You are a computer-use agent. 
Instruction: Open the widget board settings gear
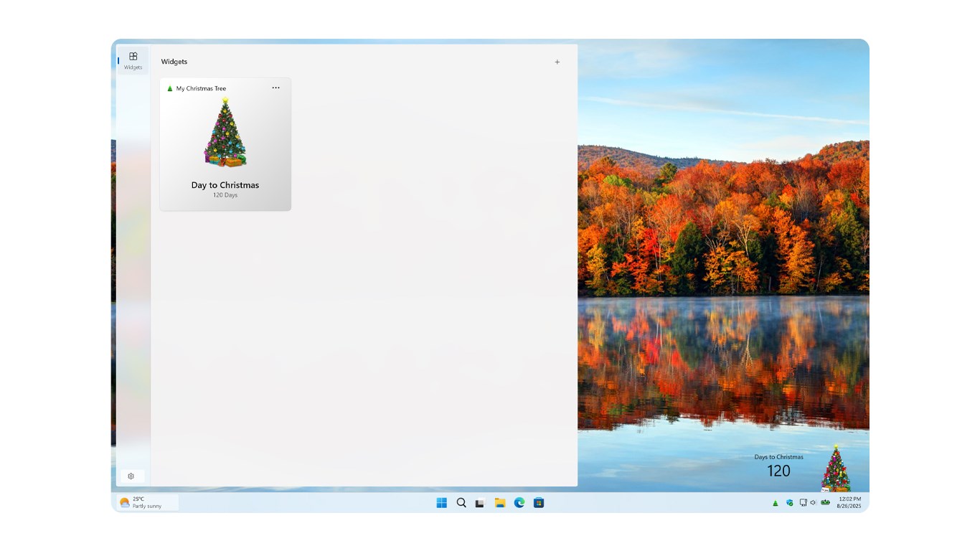point(131,476)
